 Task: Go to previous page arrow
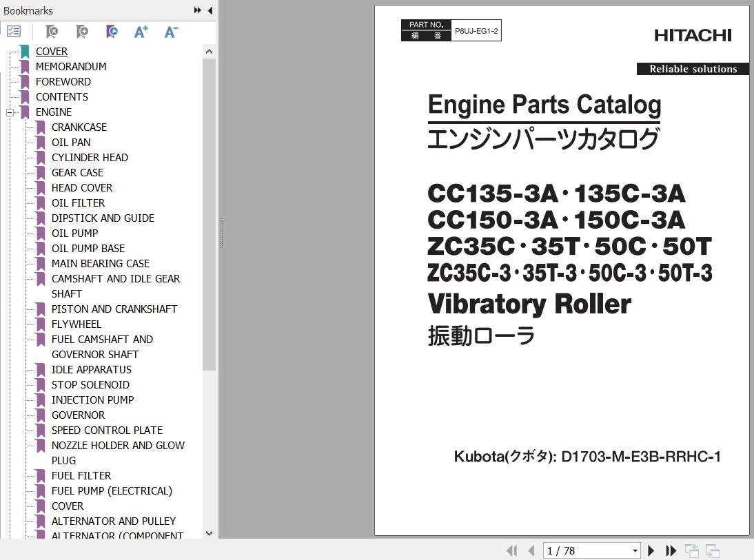coord(531,550)
